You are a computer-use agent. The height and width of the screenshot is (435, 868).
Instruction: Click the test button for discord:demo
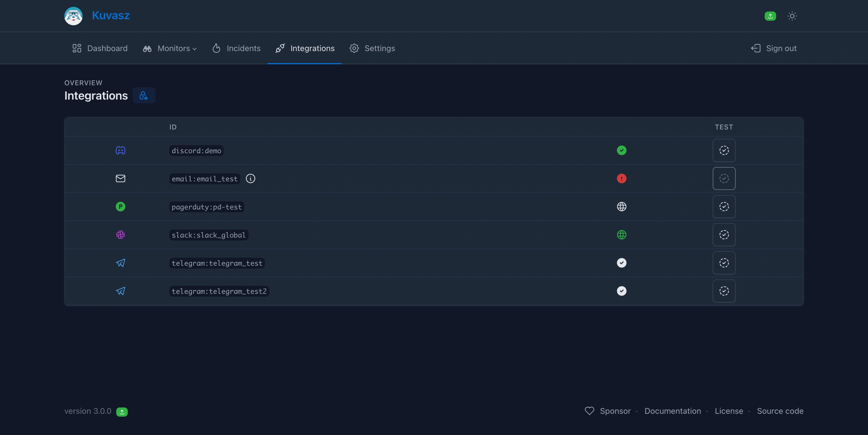tap(724, 150)
